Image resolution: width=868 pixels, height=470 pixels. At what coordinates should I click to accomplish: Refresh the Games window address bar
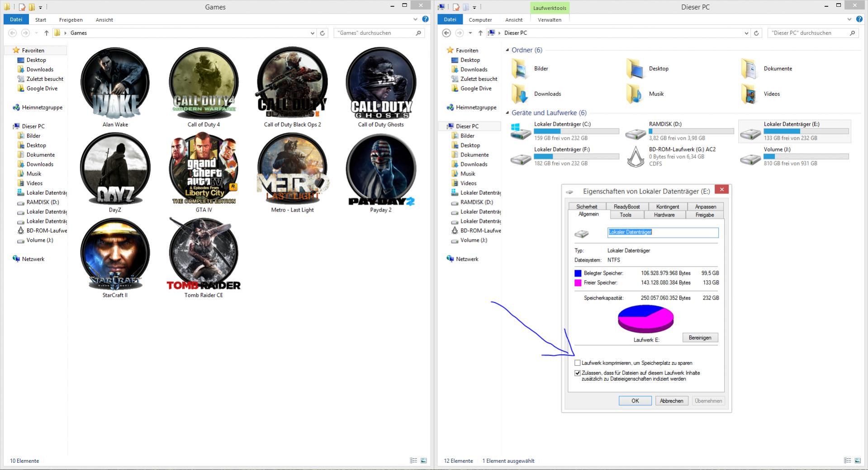click(323, 33)
